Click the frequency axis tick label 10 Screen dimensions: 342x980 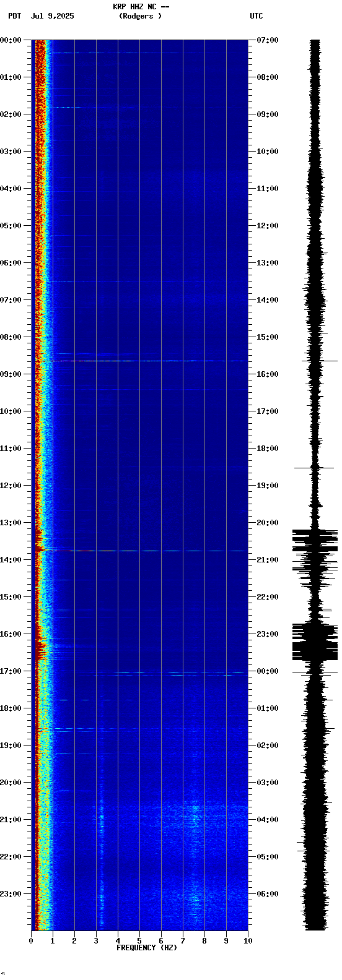[248, 941]
